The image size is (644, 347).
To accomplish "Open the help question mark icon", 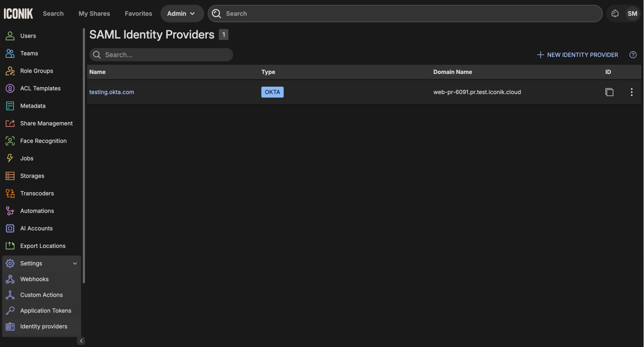I will [633, 55].
